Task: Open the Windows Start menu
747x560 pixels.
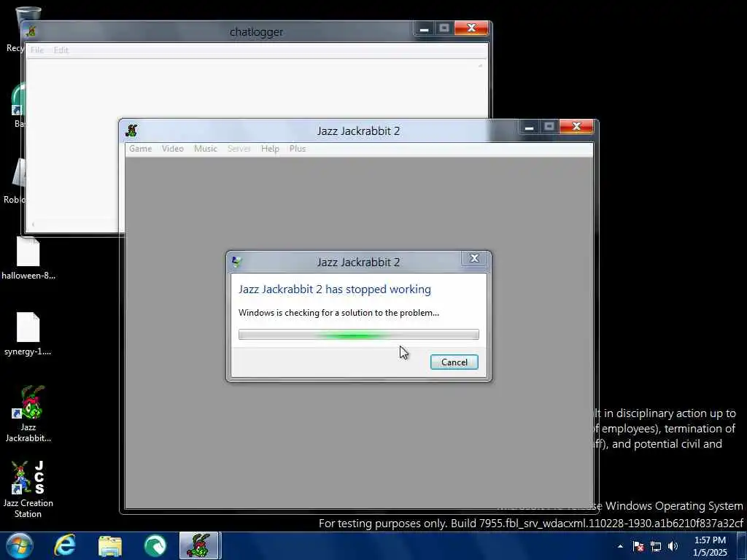Action: click(20, 545)
